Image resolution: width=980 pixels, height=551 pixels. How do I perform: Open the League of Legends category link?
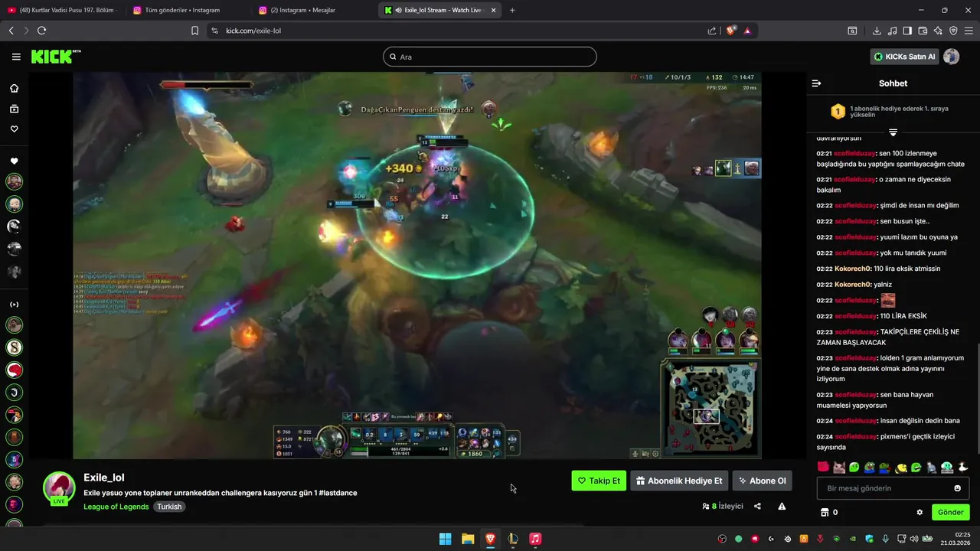116,507
